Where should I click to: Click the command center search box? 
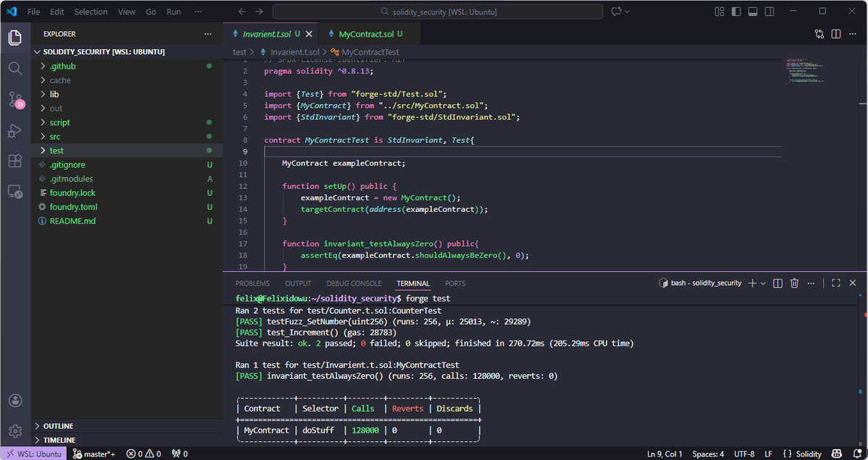click(x=438, y=12)
